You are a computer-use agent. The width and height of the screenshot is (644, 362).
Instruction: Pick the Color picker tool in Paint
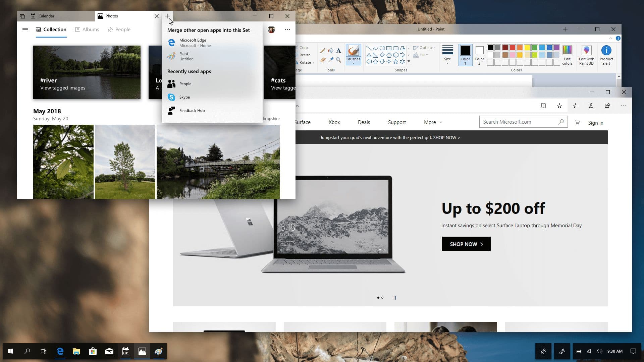point(331,60)
